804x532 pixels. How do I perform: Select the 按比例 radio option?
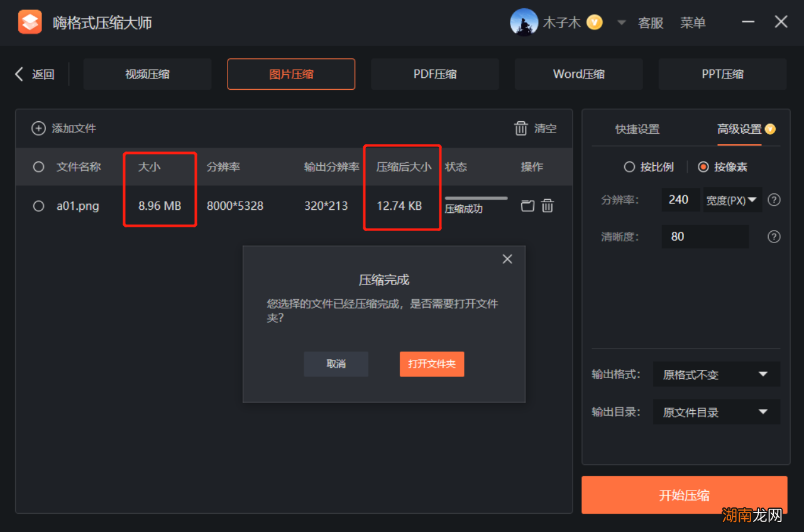click(x=629, y=166)
